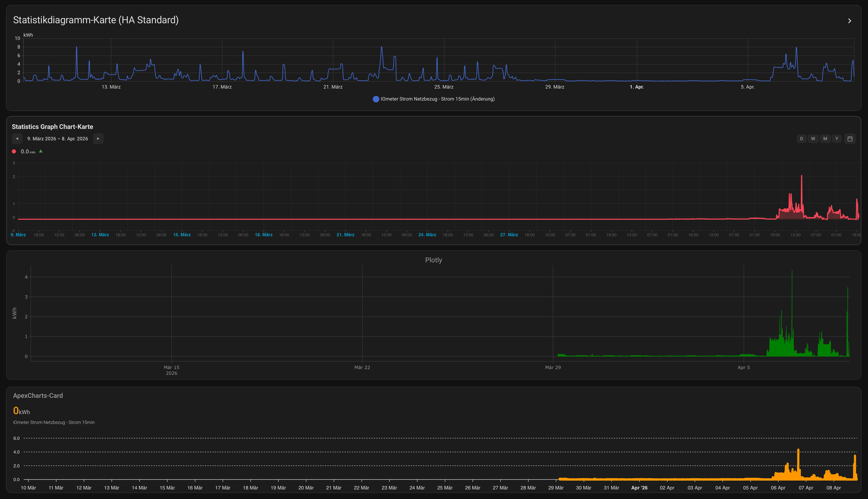868x499 pixels.
Task: Advance to the next date range arrow
Action: pyautogui.click(x=98, y=139)
